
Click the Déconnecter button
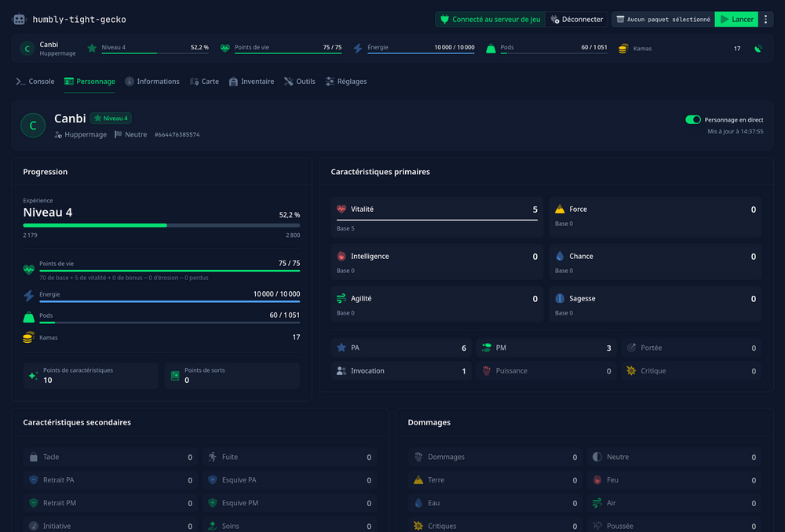click(577, 20)
